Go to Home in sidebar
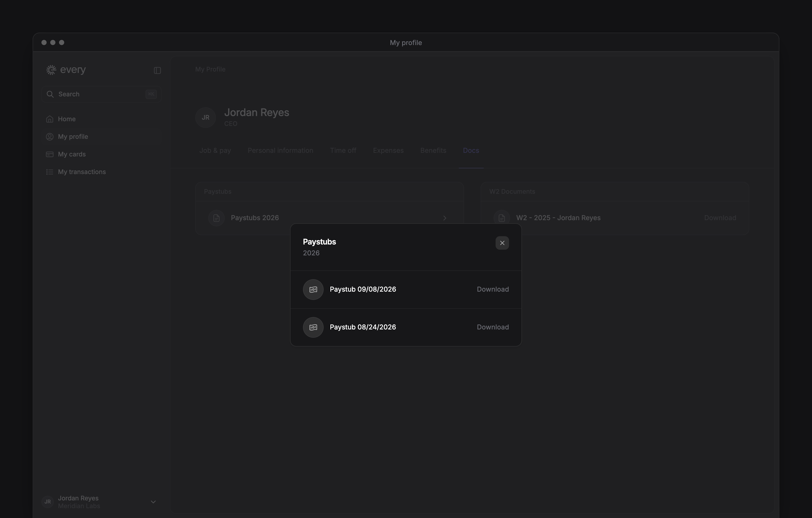This screenshot has height=518, width=812. (x=102, y=119)
